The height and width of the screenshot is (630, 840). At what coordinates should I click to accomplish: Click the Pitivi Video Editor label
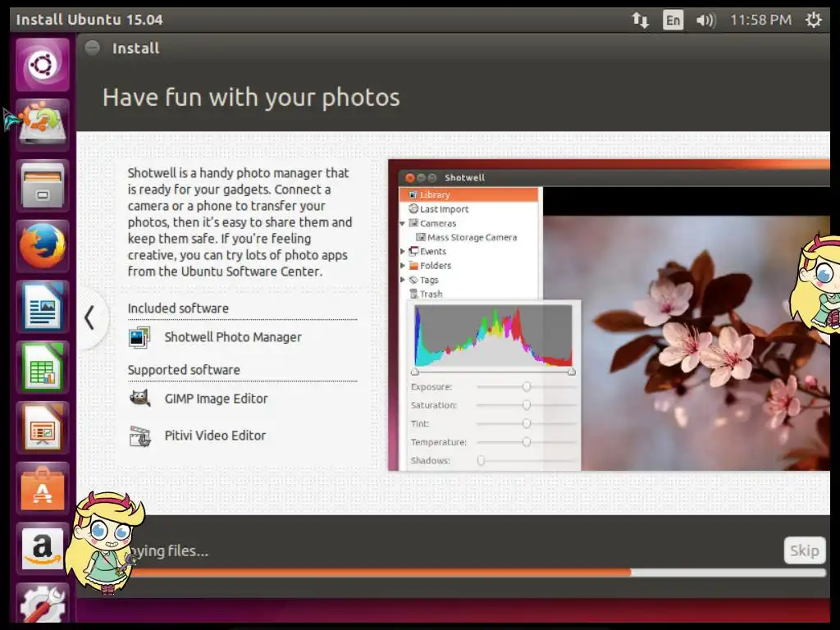point(215,436)
